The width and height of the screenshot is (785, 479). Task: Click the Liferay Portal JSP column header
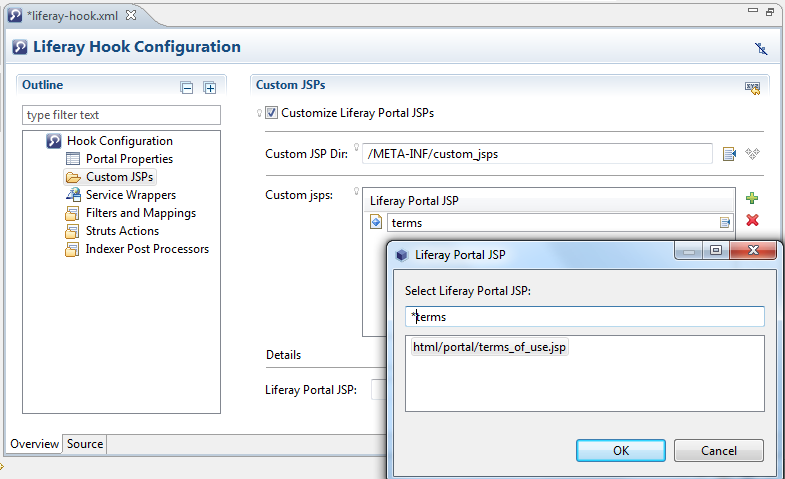(x=549, y=201)
